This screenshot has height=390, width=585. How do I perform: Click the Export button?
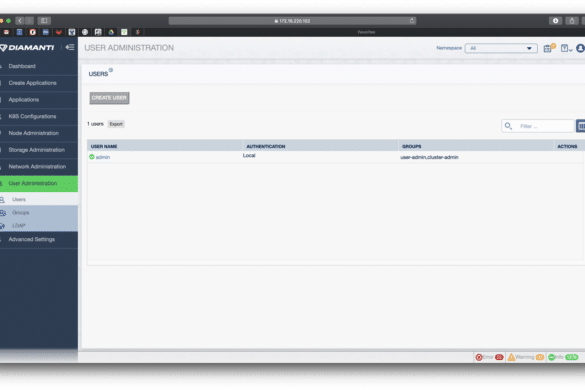[x=116, y=124]
